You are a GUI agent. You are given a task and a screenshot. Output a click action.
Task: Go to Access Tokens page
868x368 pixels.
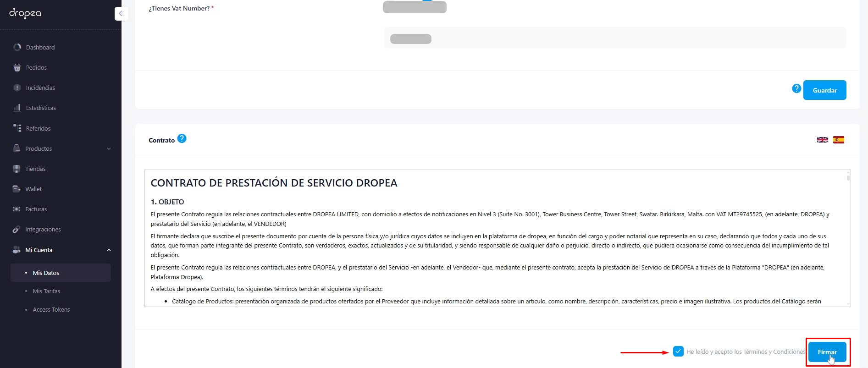pos(51,309)
